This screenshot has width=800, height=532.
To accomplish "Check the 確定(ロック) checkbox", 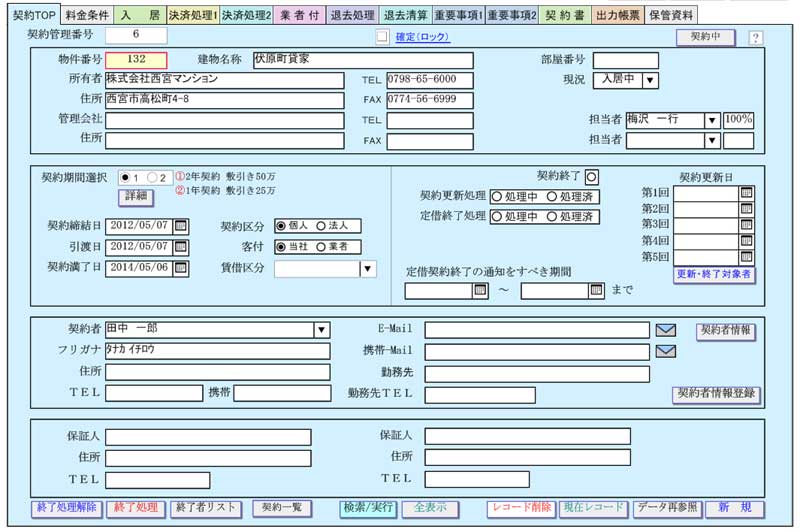I will pyautogui.click(x=382, y=37).
